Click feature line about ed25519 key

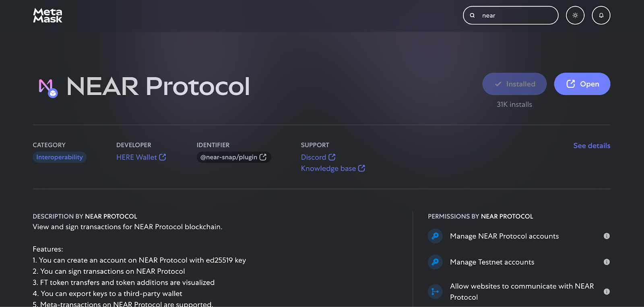coord(139,260)
